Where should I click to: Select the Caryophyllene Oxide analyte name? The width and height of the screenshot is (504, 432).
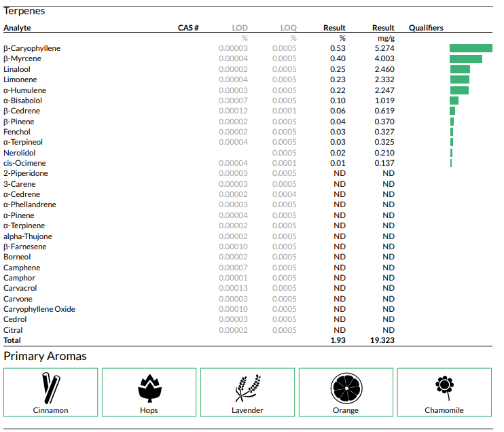click(x=39, y=309)
